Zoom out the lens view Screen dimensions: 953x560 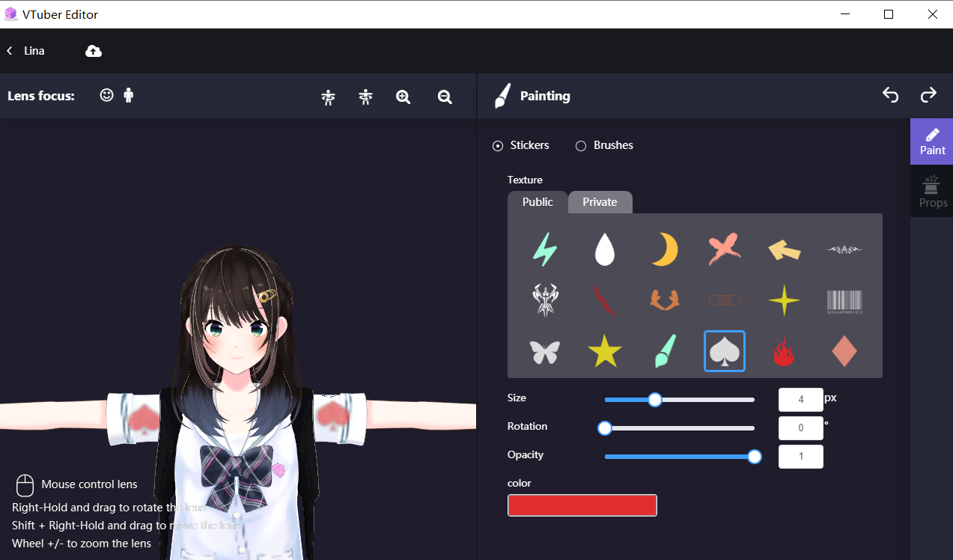tap(444, 96)
